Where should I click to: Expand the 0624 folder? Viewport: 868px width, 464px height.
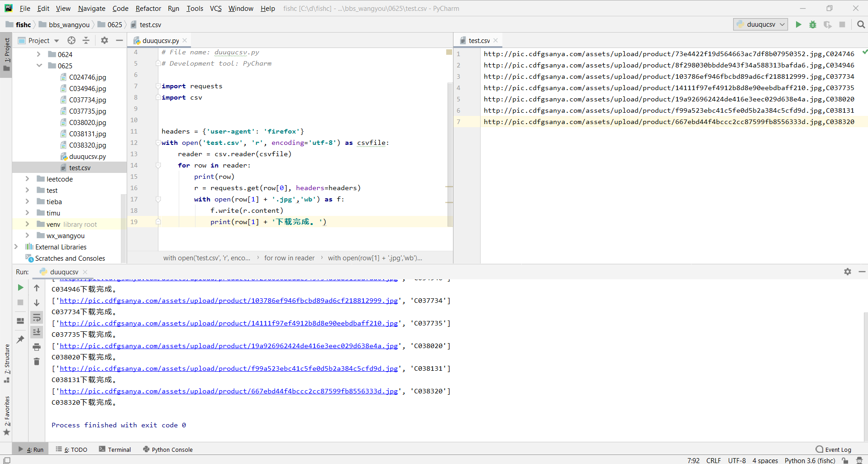point(38,54)
